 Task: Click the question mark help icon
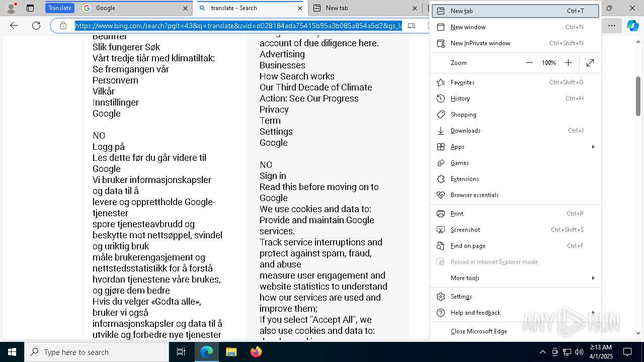pyautogui.click(x=441, y=313)
